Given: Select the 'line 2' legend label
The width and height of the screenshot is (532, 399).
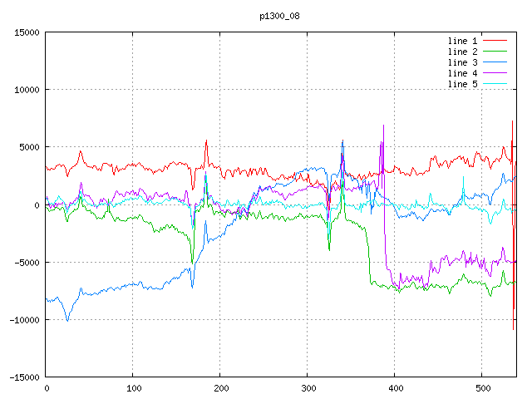Looking at the screenshot, I should point(462,52).
